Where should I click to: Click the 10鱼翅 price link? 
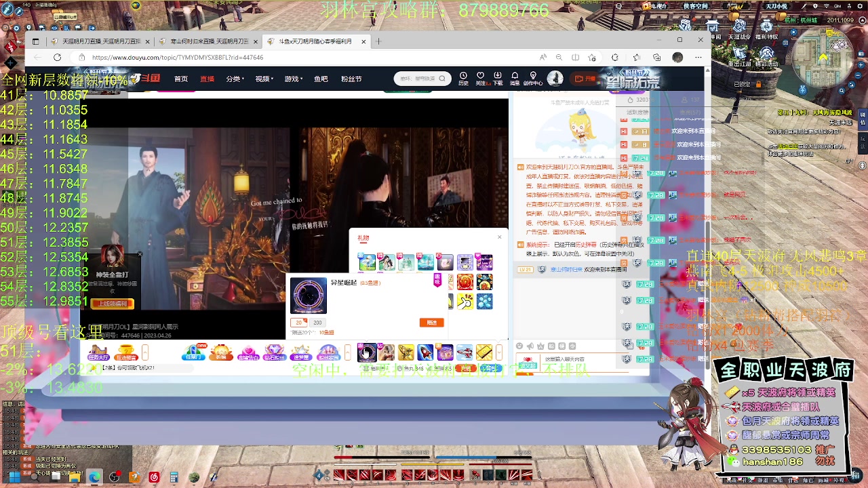pyautogui.click(x=327, y=333)
